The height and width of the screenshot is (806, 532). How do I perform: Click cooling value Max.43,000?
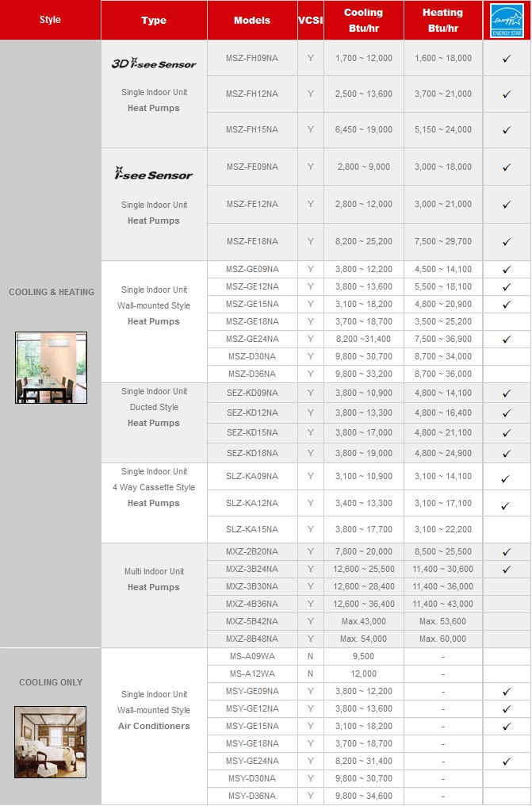364,622
